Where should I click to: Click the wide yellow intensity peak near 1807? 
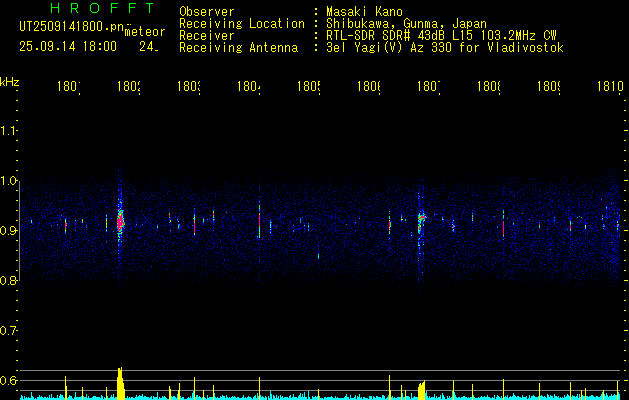(421, 390)
